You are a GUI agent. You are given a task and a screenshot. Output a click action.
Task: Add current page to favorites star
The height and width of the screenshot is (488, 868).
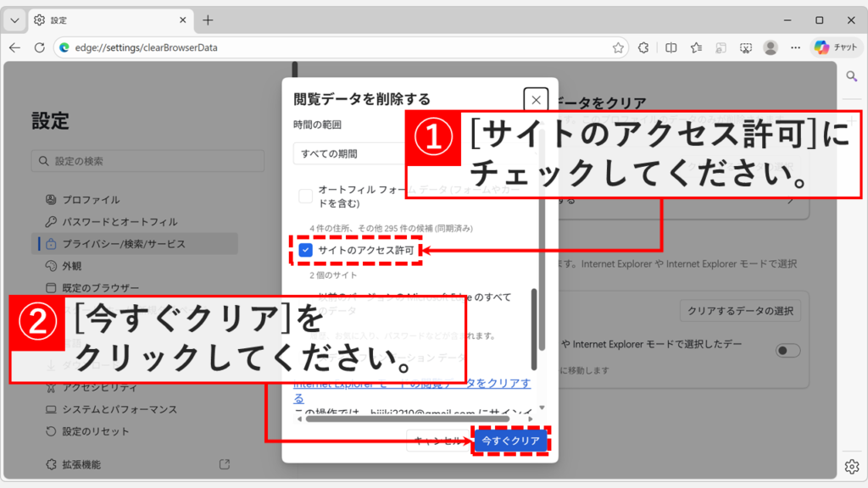pyautogui.click(x=619, y=47)
